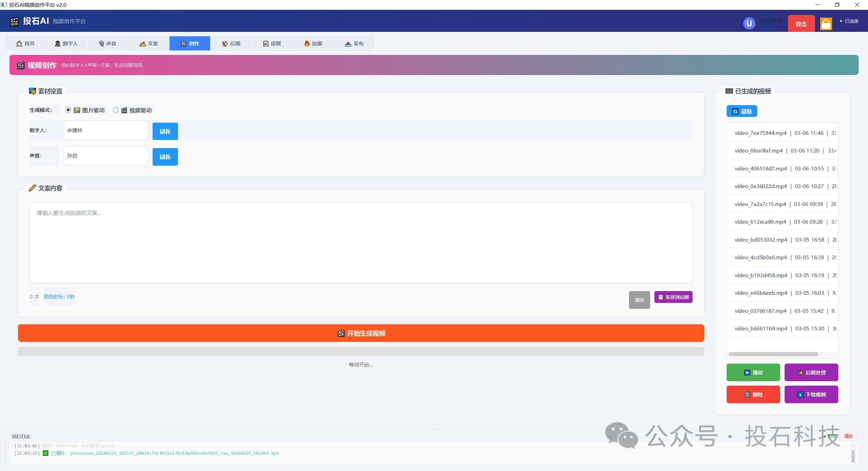Open the 数字人 selection box 余建林
The height and width of the screenshot is (471, 868).
[x=106, y=130]
